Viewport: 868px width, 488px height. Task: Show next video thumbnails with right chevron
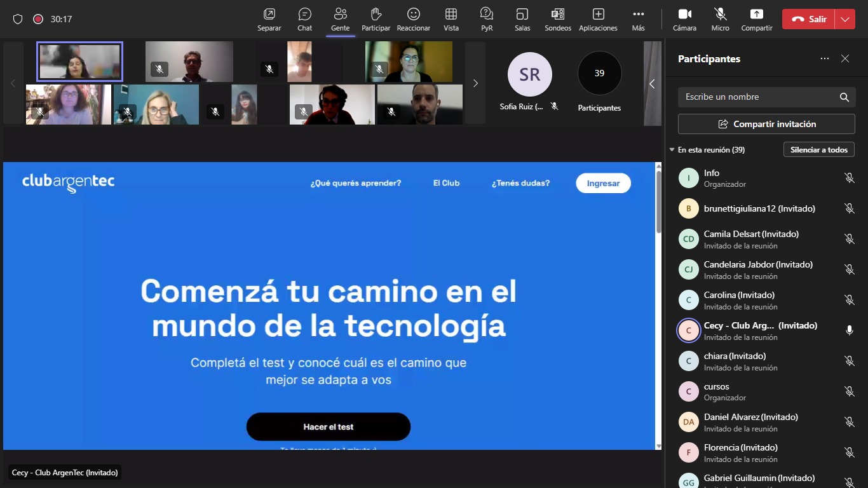tap(475, 83)
